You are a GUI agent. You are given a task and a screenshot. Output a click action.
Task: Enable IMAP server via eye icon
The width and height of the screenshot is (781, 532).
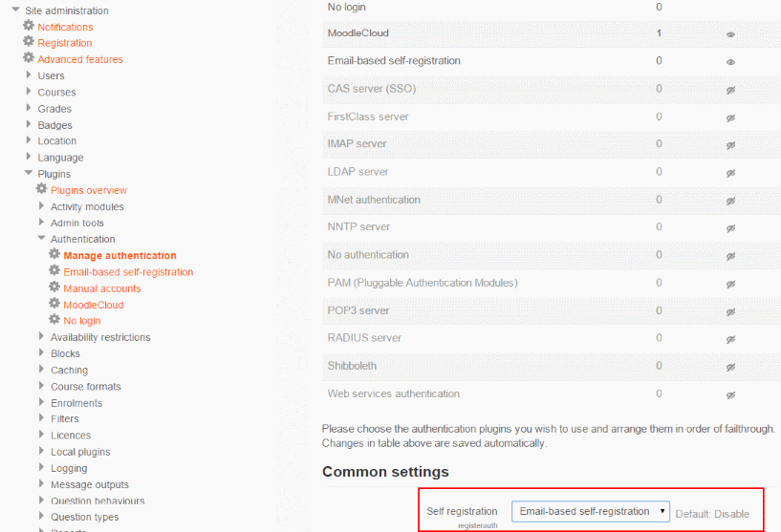pyautogui.click(x=730, y=145)
